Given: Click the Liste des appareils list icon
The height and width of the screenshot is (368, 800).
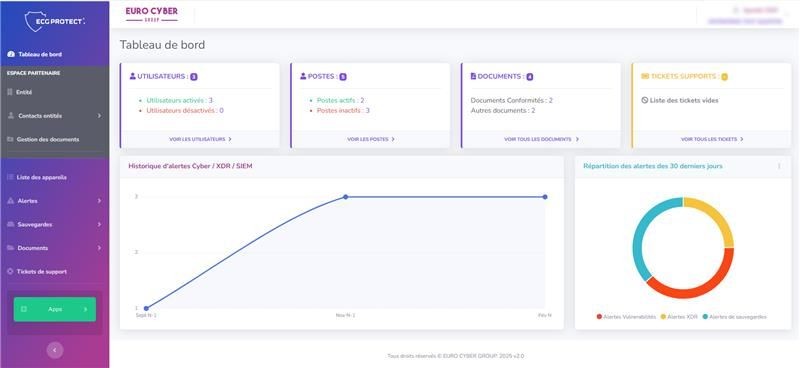Looking at the screenshot, I should click(x=10, y=177).
